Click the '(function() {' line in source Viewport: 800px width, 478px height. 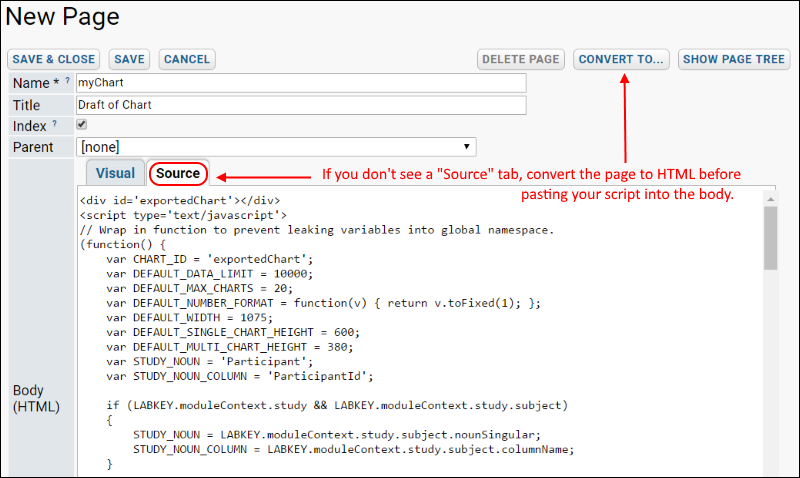click(123, 244)
